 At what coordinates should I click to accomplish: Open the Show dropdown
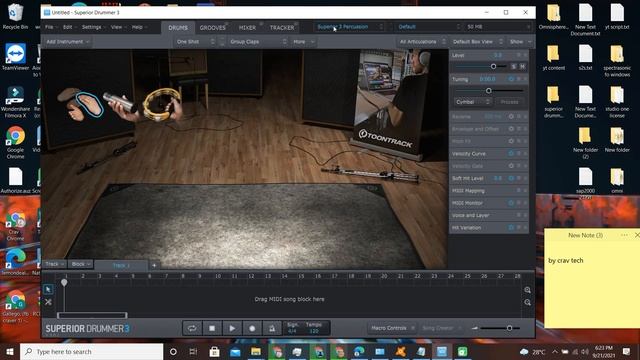point(520,42)
